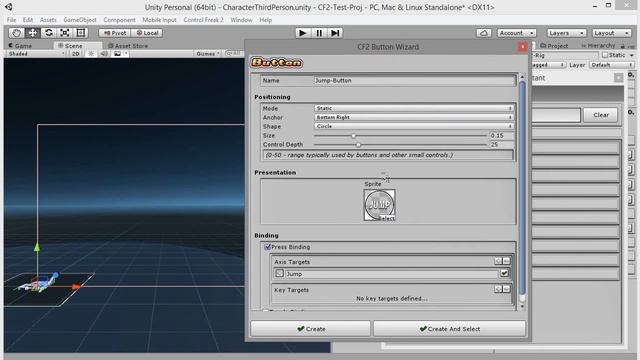Open the Layout dropdown
Image resolution: width=640 pixels, height=360 pixels.
pos(611,33)
